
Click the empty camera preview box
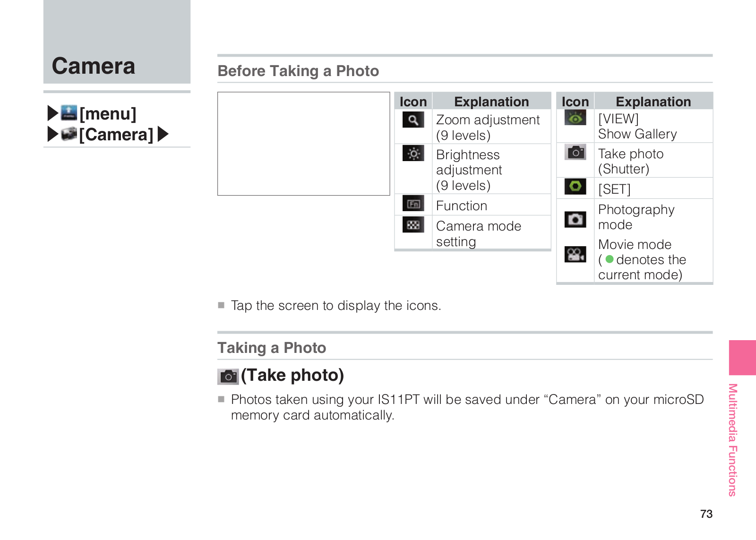click(x=304, y=144)
